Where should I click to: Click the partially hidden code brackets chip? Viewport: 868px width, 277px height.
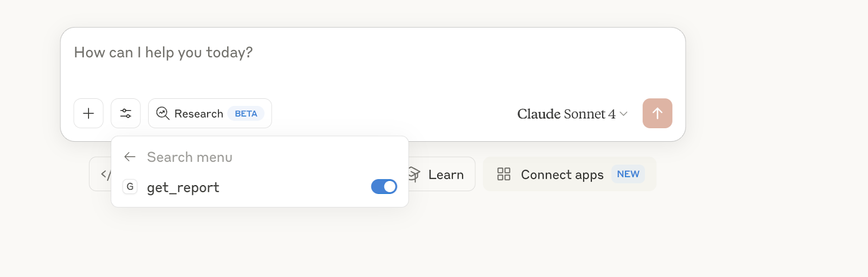(x=101, y=174)
